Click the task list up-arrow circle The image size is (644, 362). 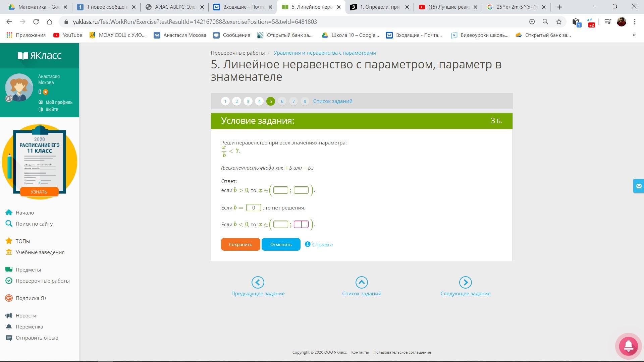point(361,282)
